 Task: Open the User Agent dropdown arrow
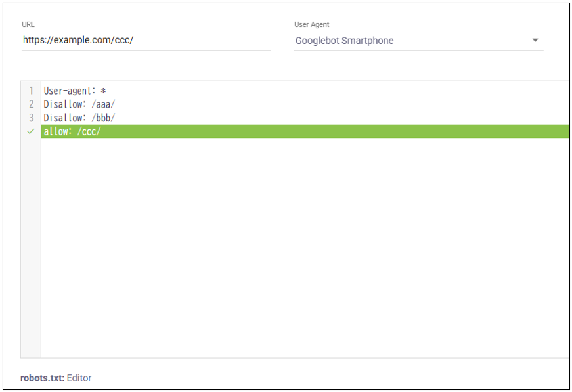(535, 41)
